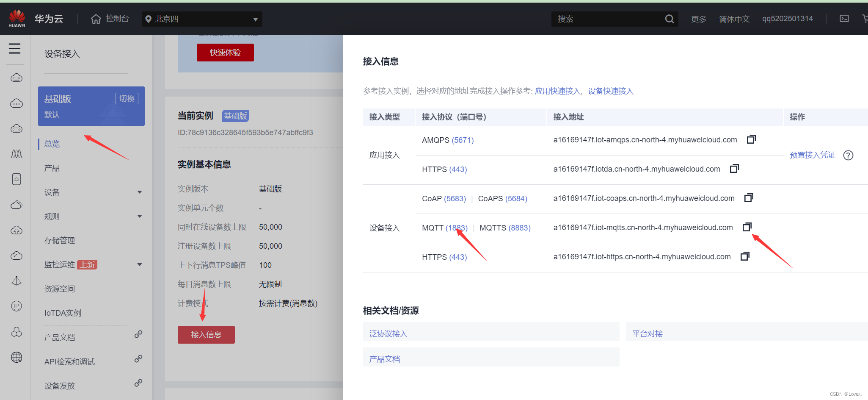Expand the 监控运维 sidebar menu
The image size is (868, 400).
tap(140, 265)
